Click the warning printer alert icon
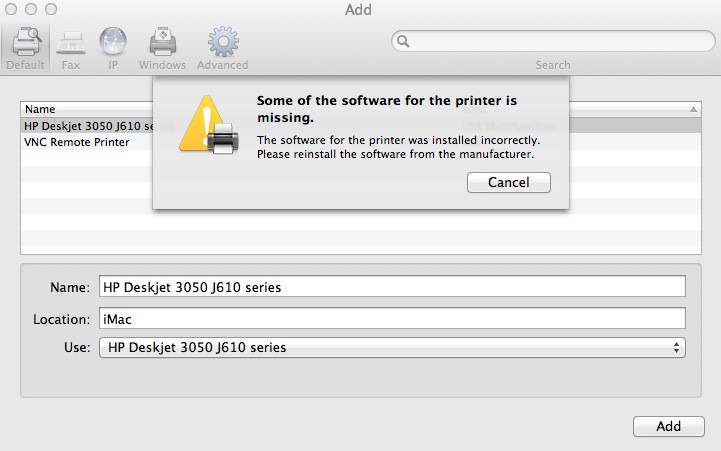Image resolution: width=721 pixels, height=451 pixels. [x=209, y=125]
